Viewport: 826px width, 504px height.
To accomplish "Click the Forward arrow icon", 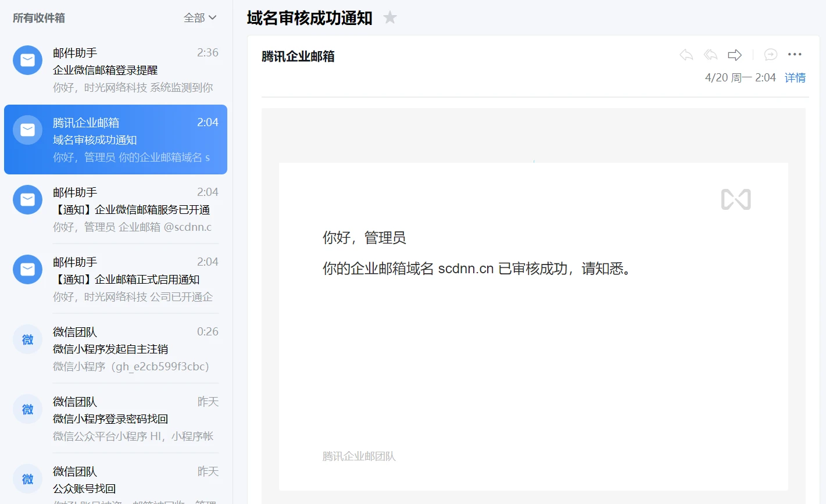I will pos(734,54).
